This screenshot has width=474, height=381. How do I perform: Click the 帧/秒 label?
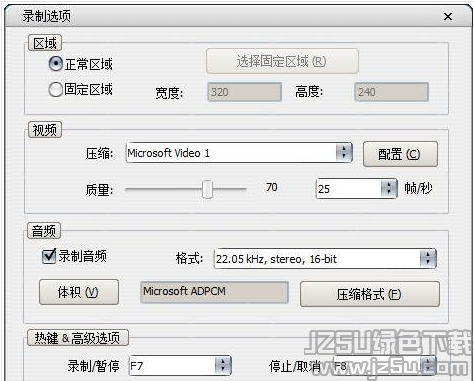coord(418,188)
